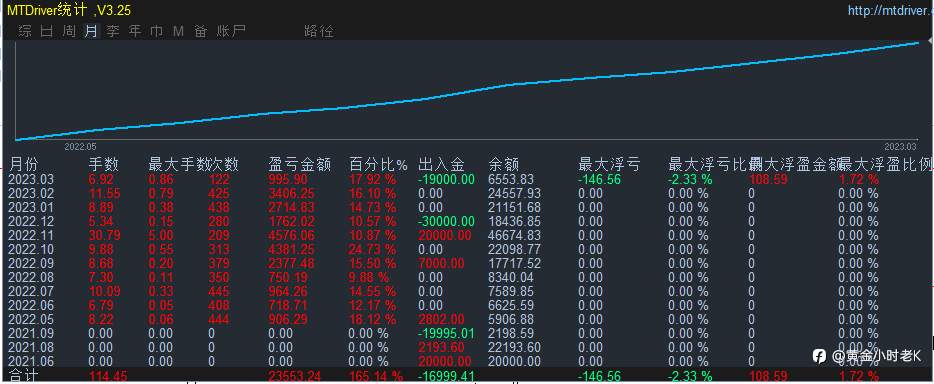Click the 百分比% column header
Image resolution: width=934 pixels, height=384 pixels.
[379, 164]
